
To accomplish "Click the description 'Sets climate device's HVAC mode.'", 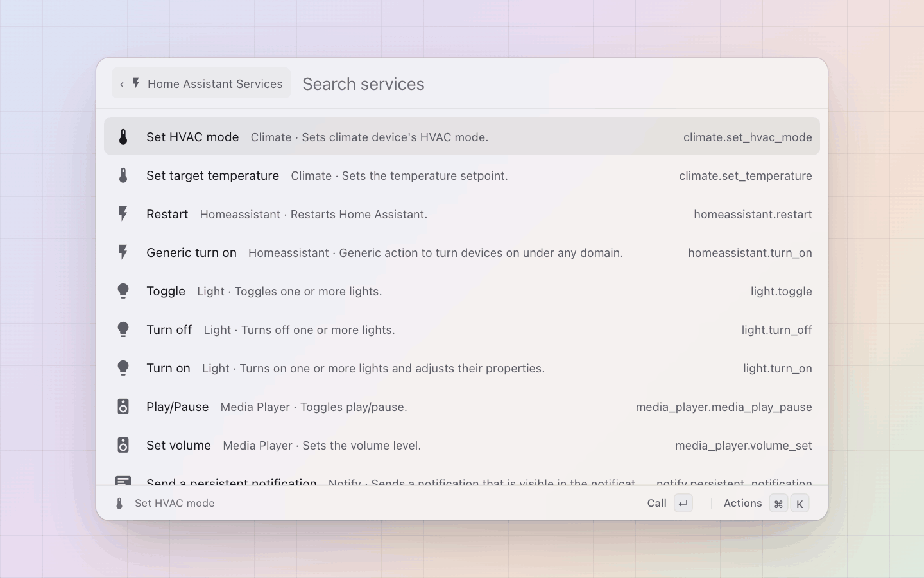I will (395, 137).
